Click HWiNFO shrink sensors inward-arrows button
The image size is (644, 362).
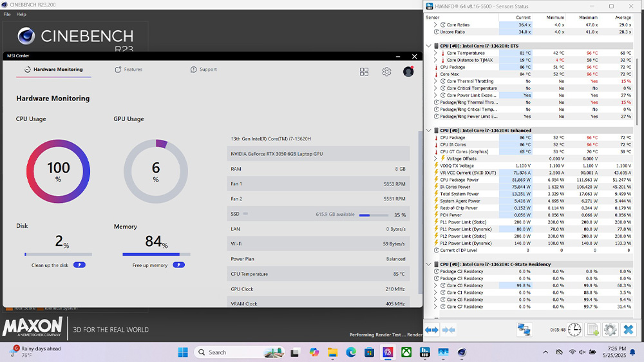pyautogui.click(x=448, y=330)
